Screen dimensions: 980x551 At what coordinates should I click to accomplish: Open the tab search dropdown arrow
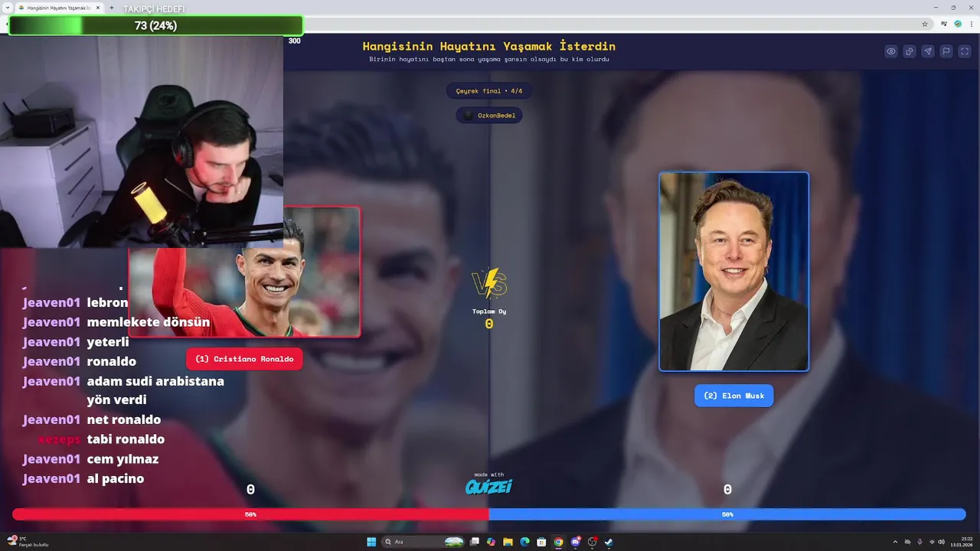[7, 7]
